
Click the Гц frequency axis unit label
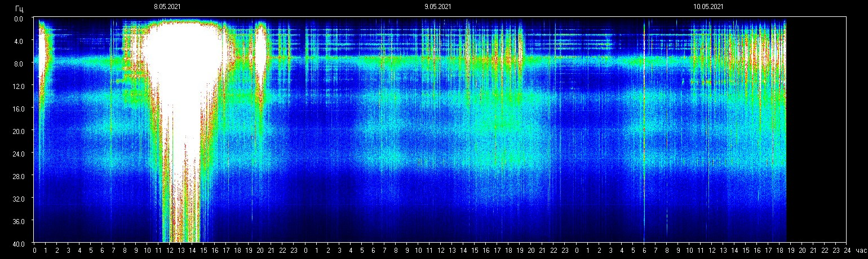(20, 8)
